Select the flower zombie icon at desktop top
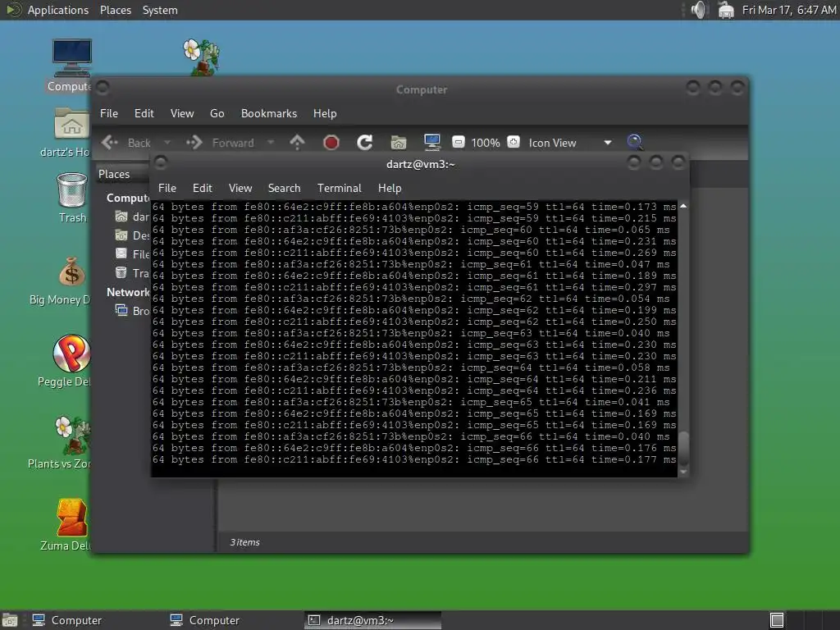The image size is (840, 630). pos(202,57)
